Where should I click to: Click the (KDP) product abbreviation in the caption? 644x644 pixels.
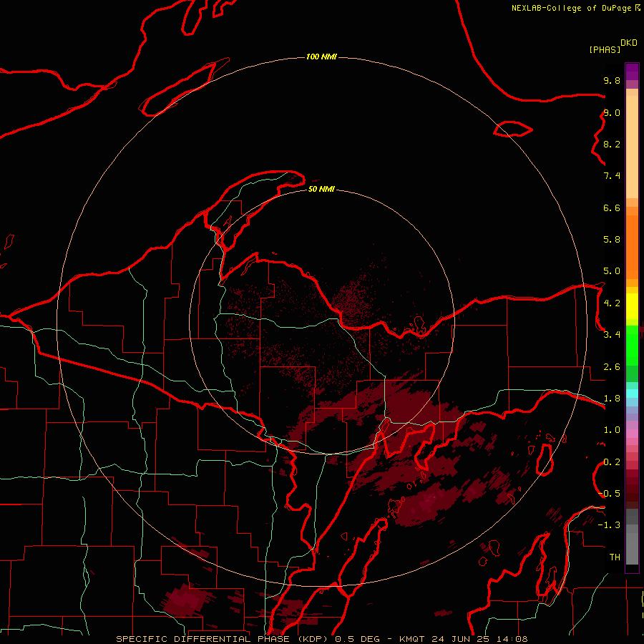pyautogui.click(x=313, y=639)
